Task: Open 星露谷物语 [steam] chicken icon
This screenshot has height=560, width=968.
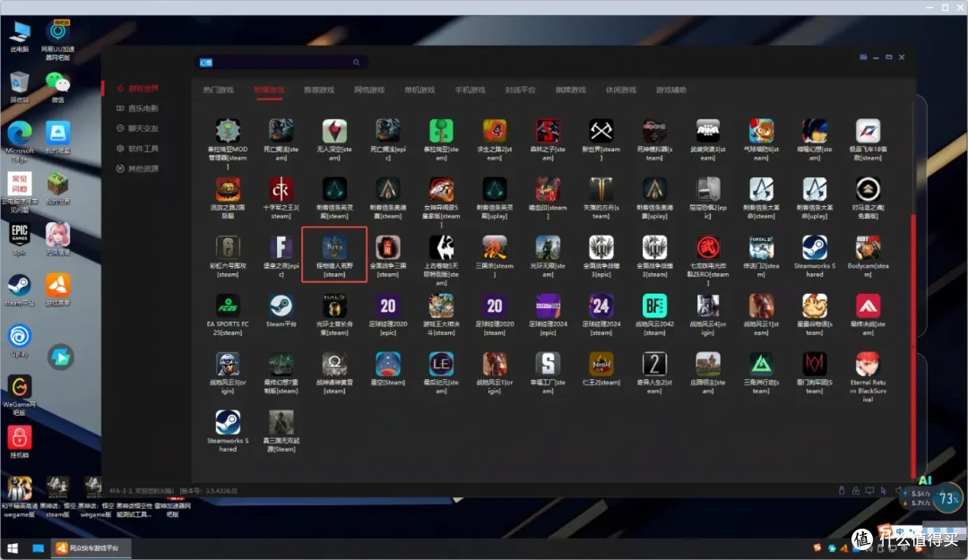Action: (814, 306)
